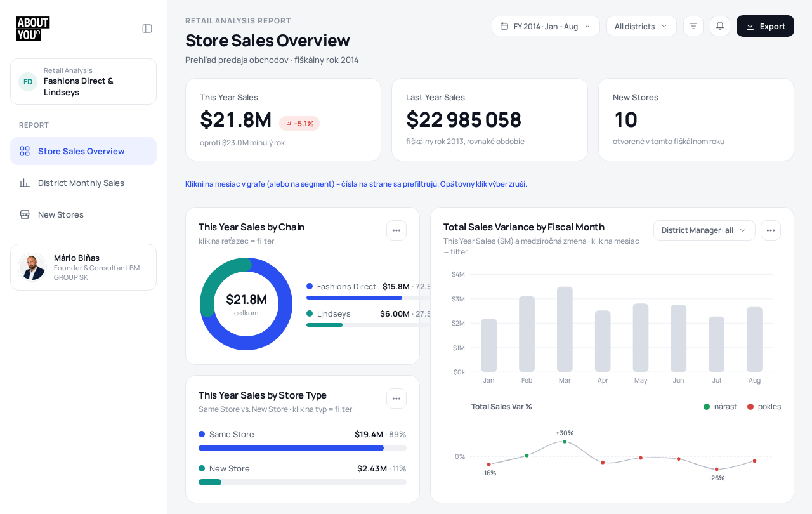Click the FD workspace avatar badge

click(x=28, y=82)
